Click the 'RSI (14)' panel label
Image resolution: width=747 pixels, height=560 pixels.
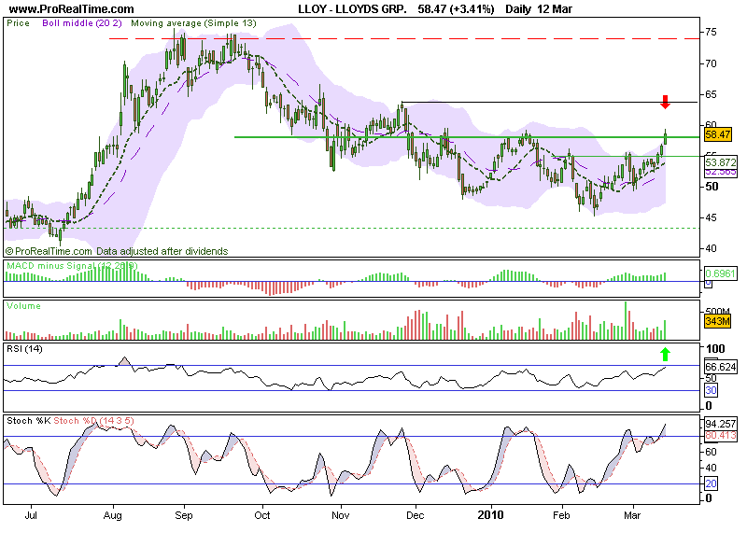(x=24, y=349)
